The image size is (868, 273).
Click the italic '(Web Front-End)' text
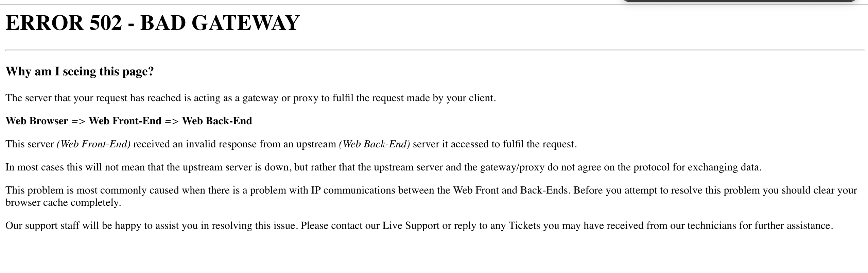[94, 144]
